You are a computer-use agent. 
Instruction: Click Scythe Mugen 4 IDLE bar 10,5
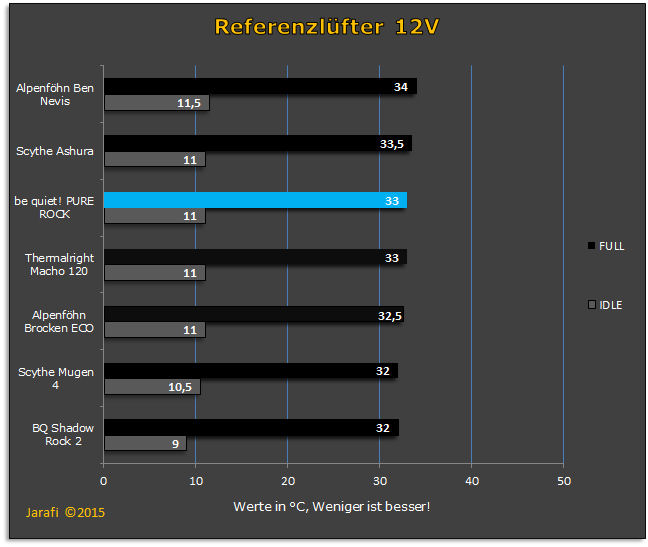click(x=152, y=387)
